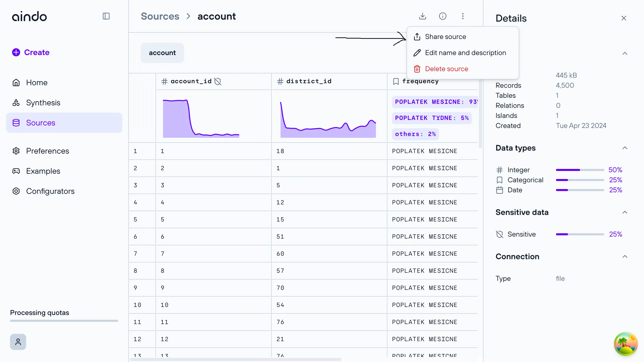
Task: Click the account_id sensitive data toggle icon
Action: coord(218,81)
